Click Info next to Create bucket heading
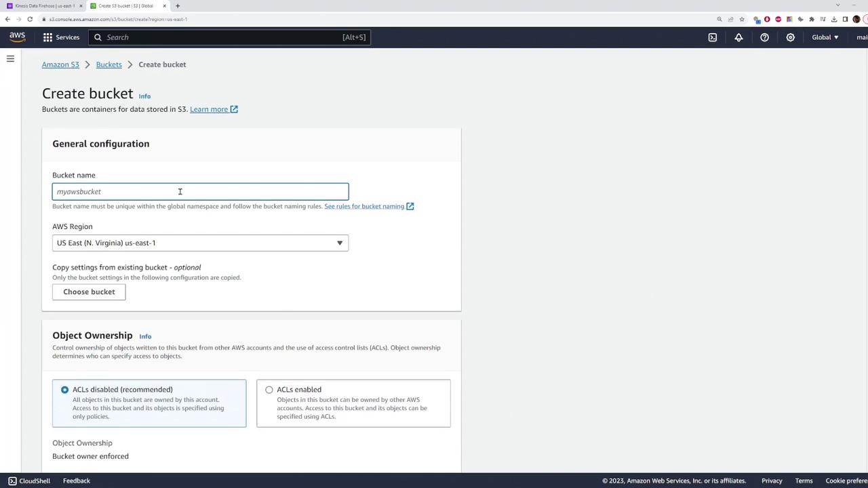Screen dimensions: 868x488 click(144, 96)
